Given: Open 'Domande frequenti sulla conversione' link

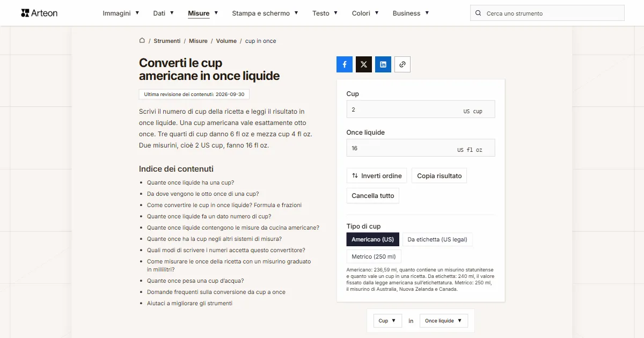Looking at the screenshot, I should (216, 292).
